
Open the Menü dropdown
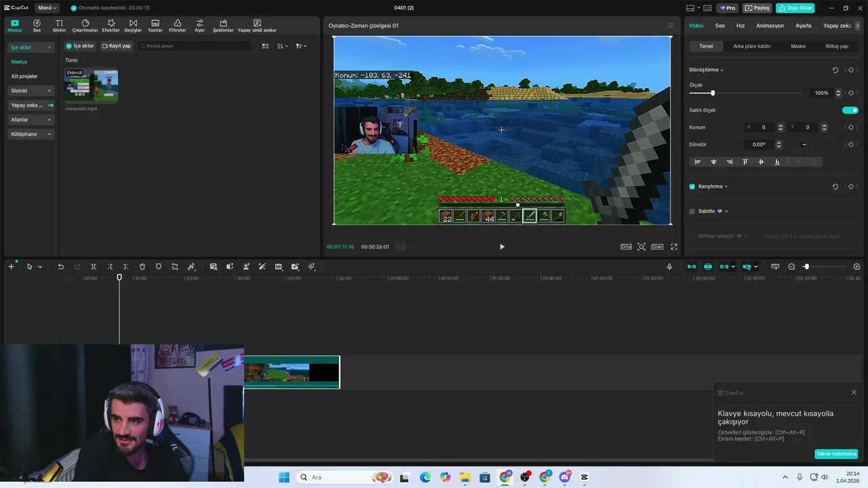coord(47,8)
